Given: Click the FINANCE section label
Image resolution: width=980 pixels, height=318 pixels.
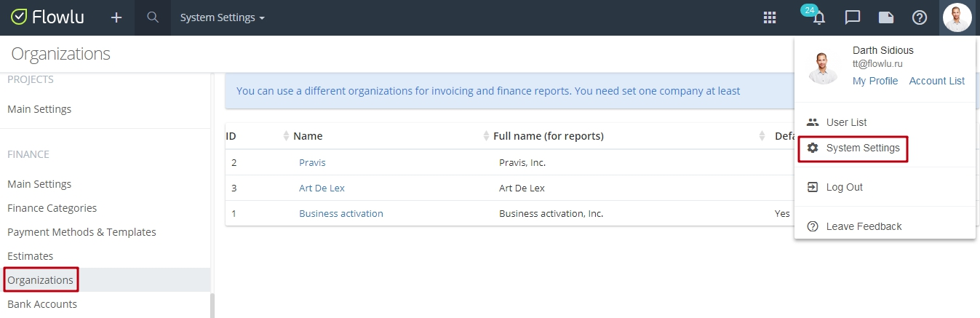Looking at the screenshot, I should tap(28, 154).
